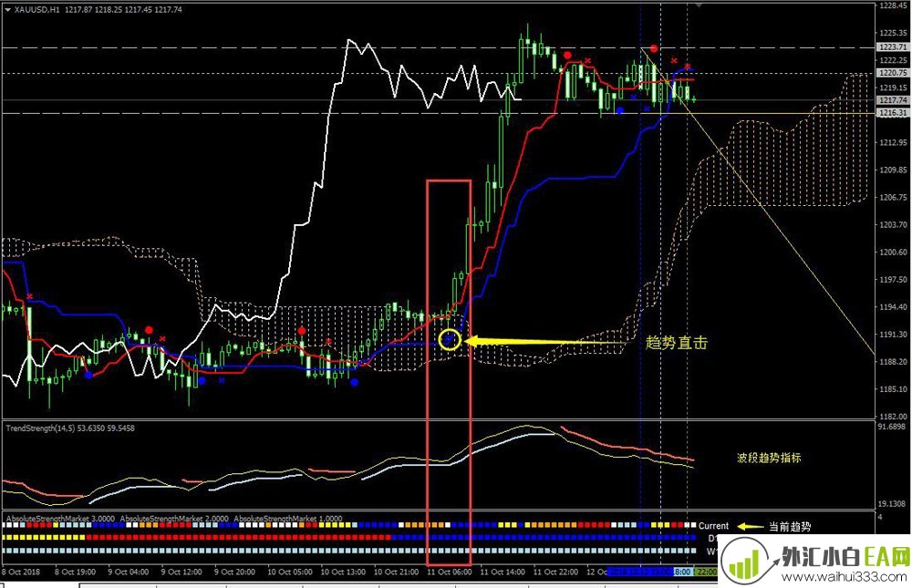This screenshot has height=588, width=912.
Task: Click the 1182.00 price scale label
Action: 894,416
